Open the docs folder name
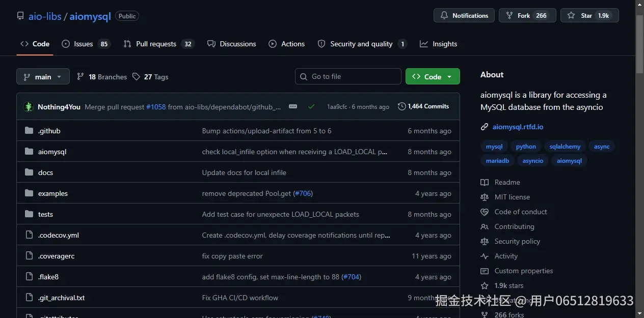 coord(46,172)
